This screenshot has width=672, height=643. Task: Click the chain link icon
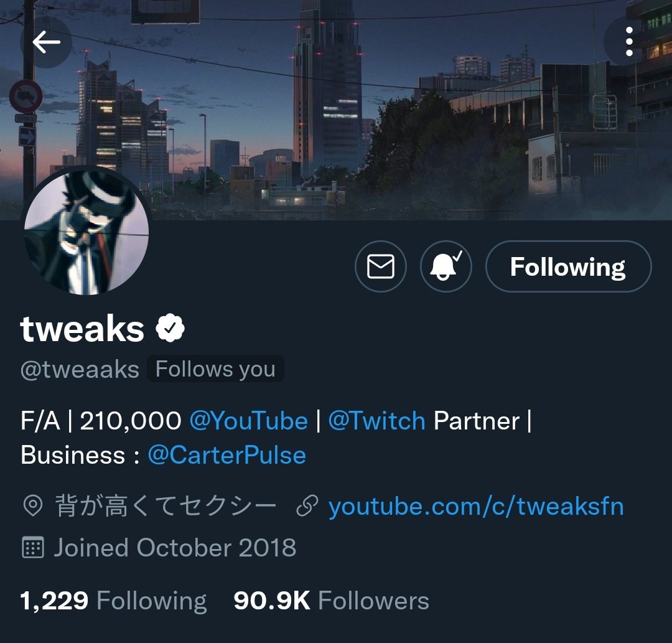click(307, 506)
